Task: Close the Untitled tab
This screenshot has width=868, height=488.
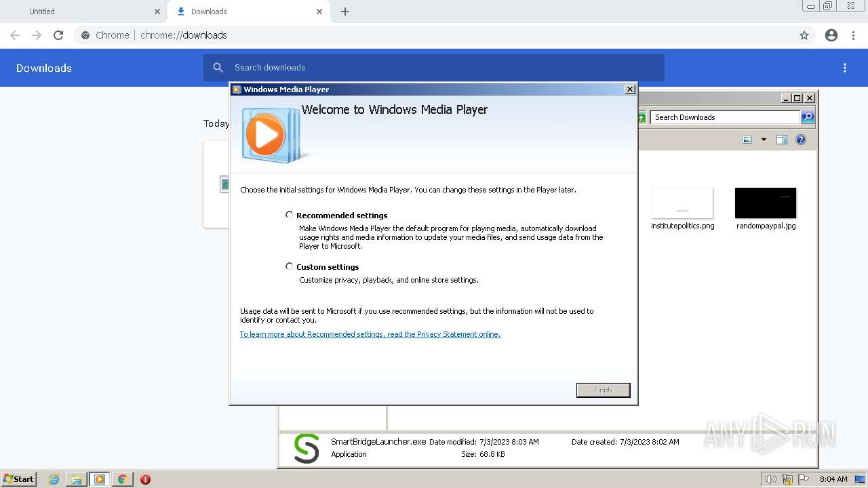Action: 157,12
